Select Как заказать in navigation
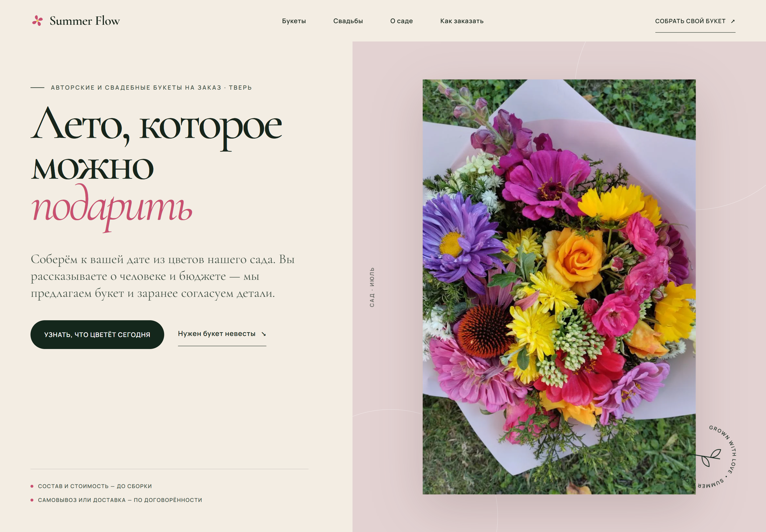This screenshot has height=532, width=766. pyautogui.click(x=462, y=21)
